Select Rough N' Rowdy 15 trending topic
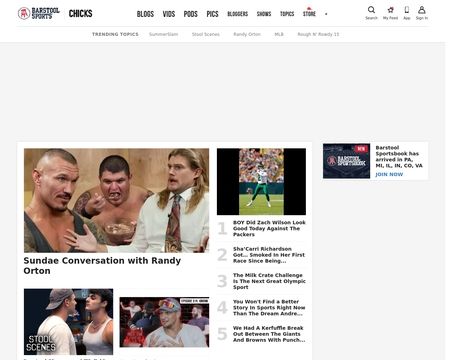This screenshot has height=360, width=450. click(318, 34)
